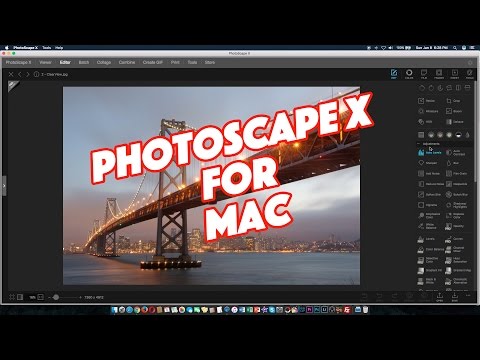Close the current image with X
Viewport: 480px width, 360px height.
[x=11, y=74]
